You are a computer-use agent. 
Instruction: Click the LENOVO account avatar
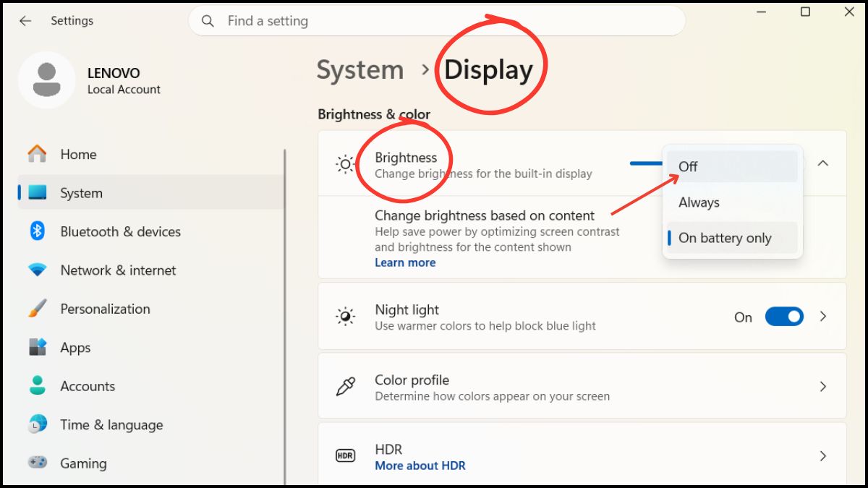[47, 80]
